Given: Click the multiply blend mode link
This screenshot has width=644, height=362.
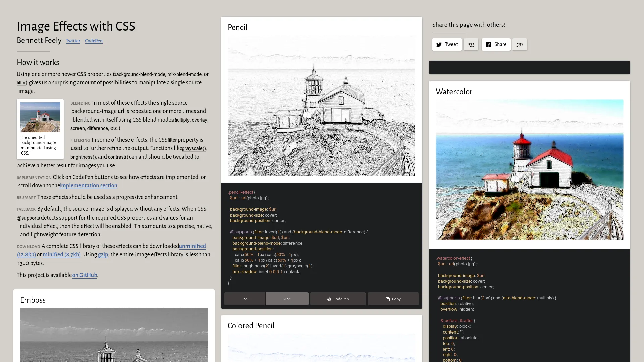Looking at the screenshot, I should (x=182, y=120).
